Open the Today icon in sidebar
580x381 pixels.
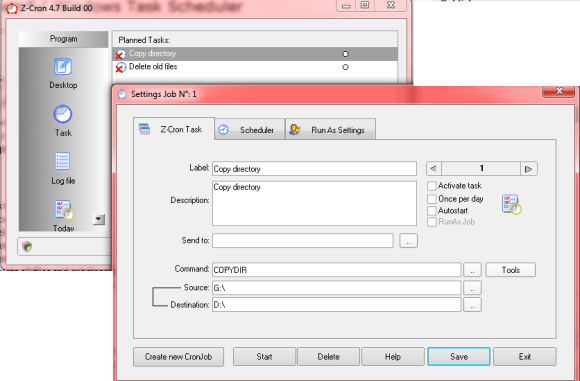[64, 210]
